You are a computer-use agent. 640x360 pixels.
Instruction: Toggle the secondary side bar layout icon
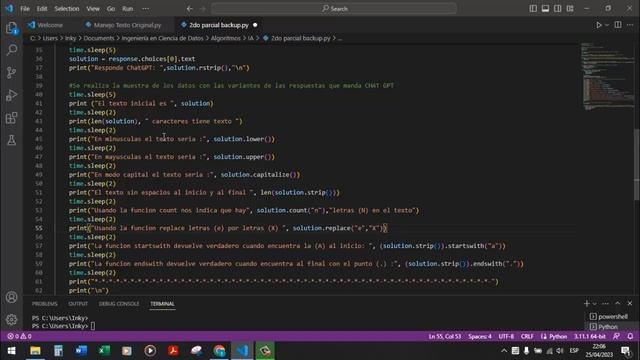tap(558, 9)
